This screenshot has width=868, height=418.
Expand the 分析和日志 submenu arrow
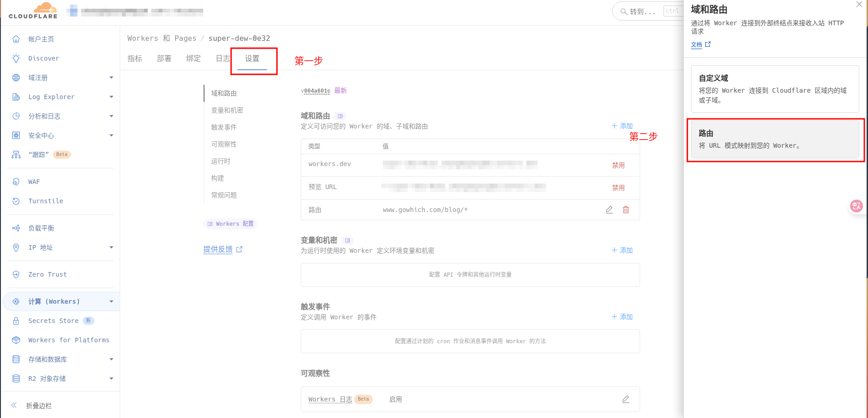111,116
